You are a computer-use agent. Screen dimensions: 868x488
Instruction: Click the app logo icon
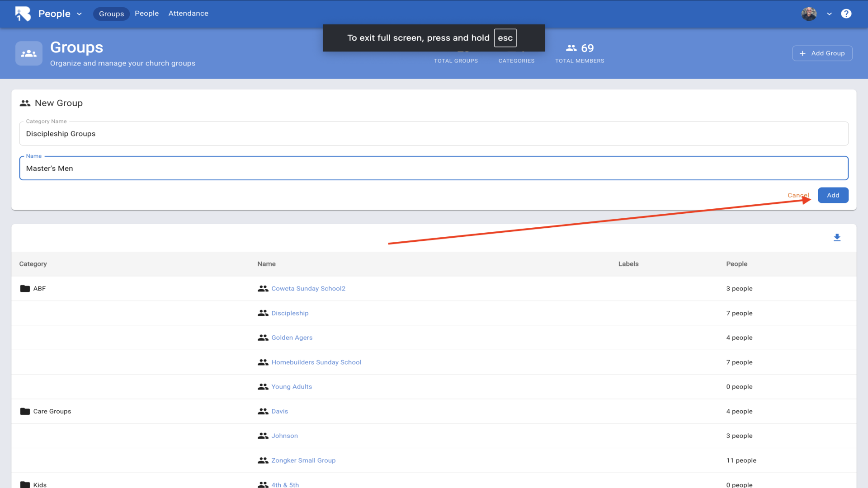pos(23,14)
